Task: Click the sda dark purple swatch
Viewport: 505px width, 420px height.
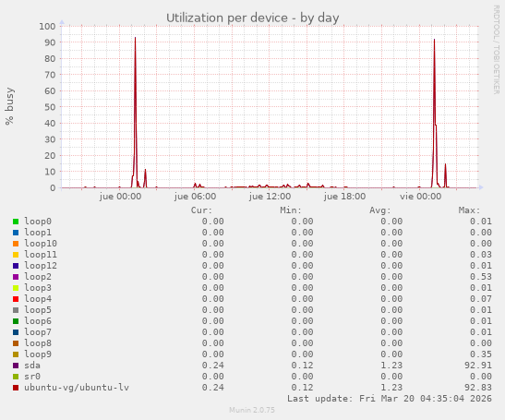Action: coord(16,366)
